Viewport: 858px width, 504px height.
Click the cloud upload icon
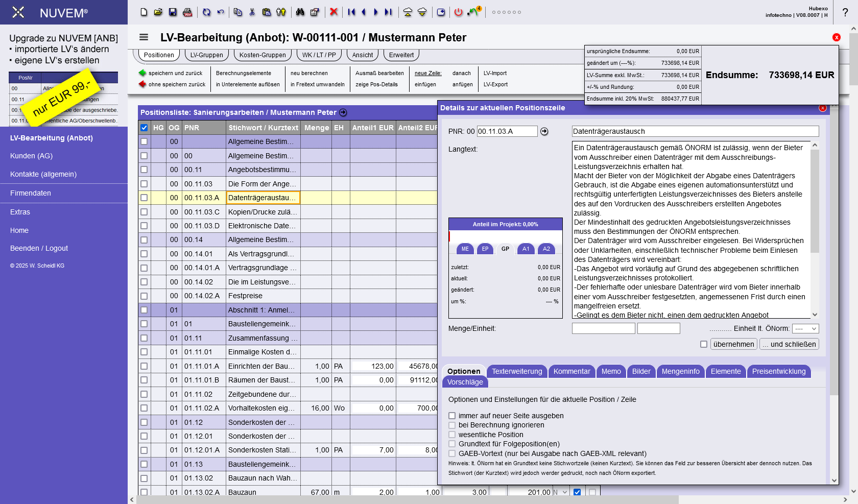tap(408, 12)
